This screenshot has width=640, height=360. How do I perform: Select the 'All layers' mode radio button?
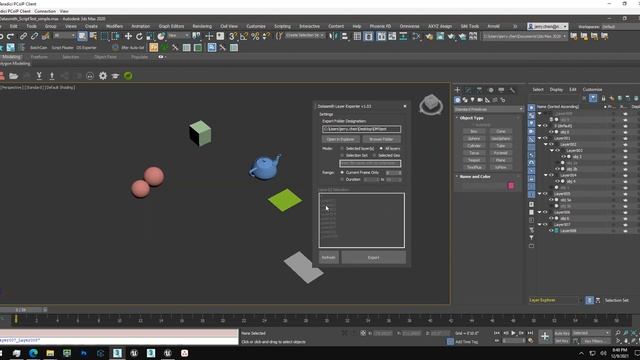click(x=381, y=149)
